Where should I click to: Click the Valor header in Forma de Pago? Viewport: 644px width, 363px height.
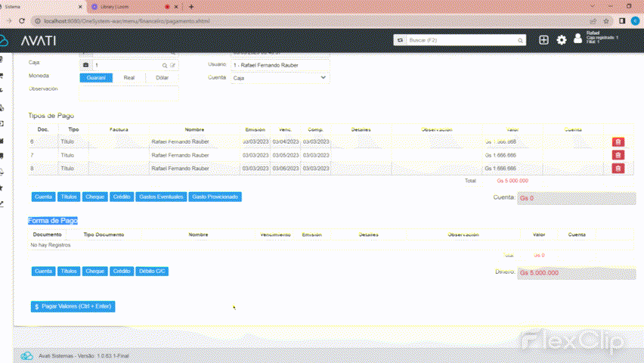(x=539, y=234)
